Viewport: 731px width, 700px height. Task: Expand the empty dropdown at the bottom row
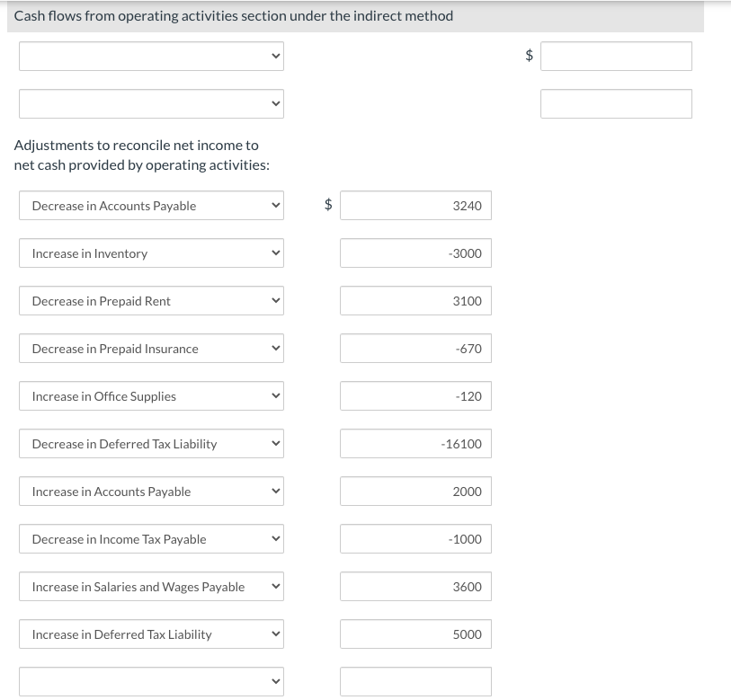(x=151, y=680)
